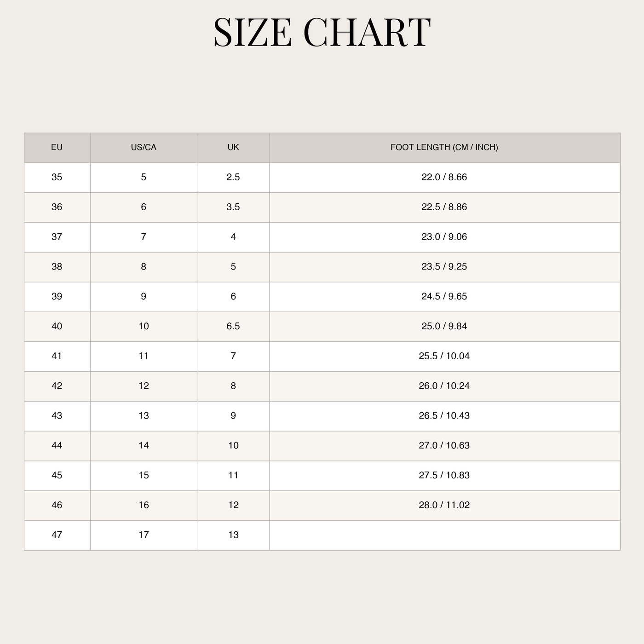This screenshot has width=644, height=644.
Task: Select foot length 25.5 / 10.04
Action: [x=444, y=356]
